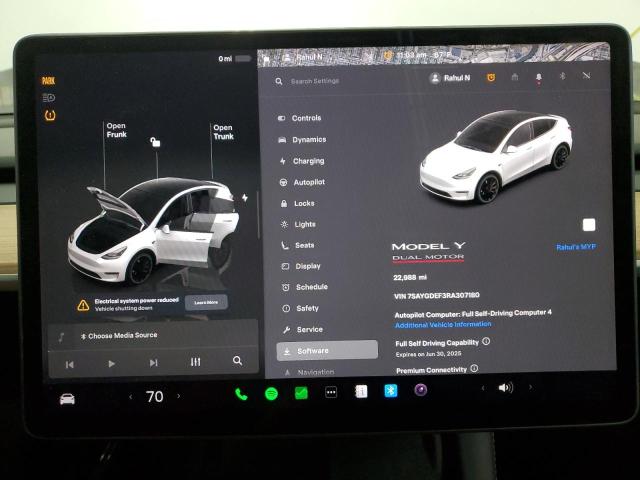640x480 pixels.
Task: Open the media equalizer icon
Action: [x=196, y=362]
